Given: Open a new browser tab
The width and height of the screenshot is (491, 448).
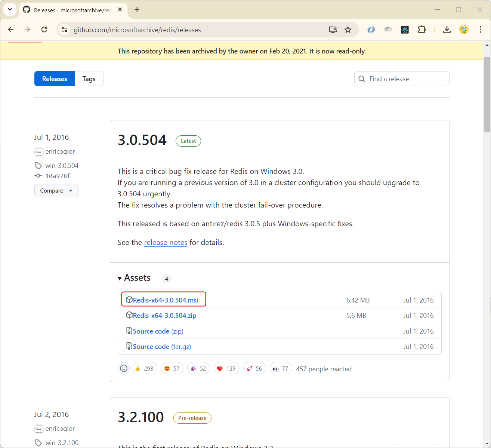Looking at the screenshot, I should point(137,9).
